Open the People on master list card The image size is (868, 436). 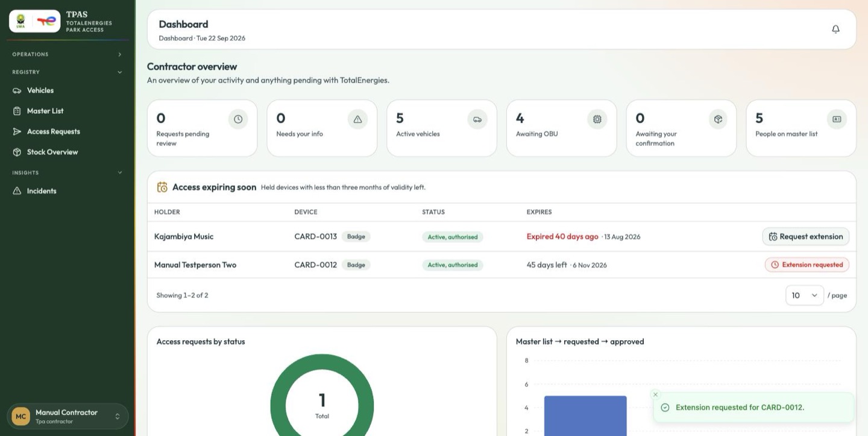click(801, 128)
